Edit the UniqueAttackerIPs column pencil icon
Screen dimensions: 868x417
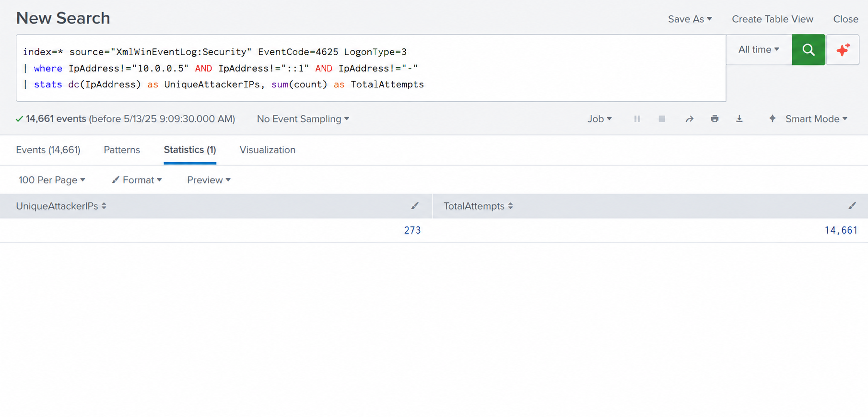(415, 206)
